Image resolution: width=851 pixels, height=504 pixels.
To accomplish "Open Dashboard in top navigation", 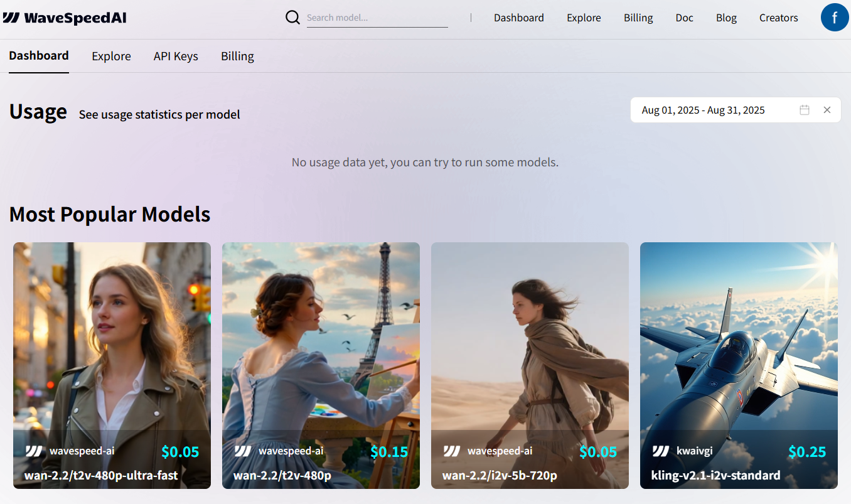I will click(x=519, y=18).
